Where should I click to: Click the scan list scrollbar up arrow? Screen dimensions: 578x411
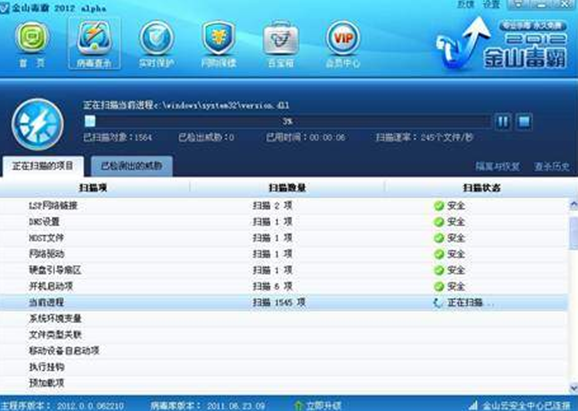click(x=574, y=205)
